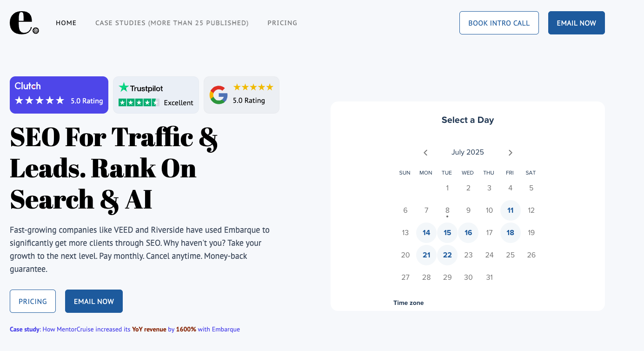Image resolution: width=644 pixels, height=351 pixels.
Task: Click the paragraph mentioning VEED and Riverside
Action: [x=139, y=250]
